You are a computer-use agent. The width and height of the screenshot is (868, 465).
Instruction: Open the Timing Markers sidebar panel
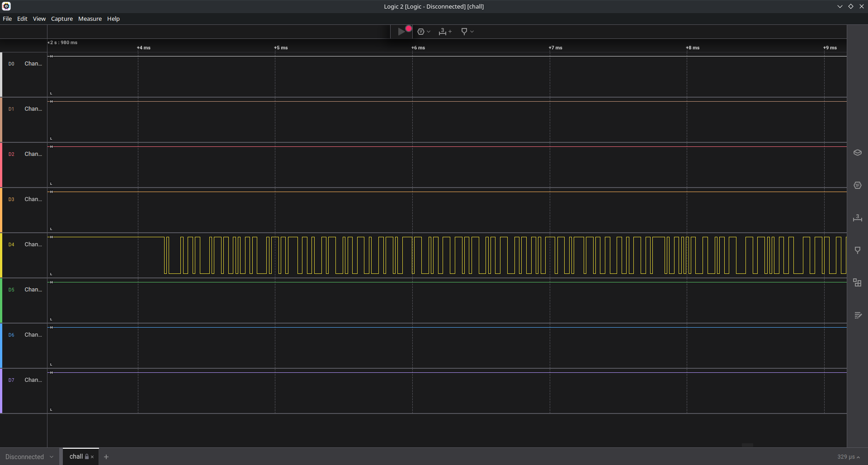pos(857,250)
